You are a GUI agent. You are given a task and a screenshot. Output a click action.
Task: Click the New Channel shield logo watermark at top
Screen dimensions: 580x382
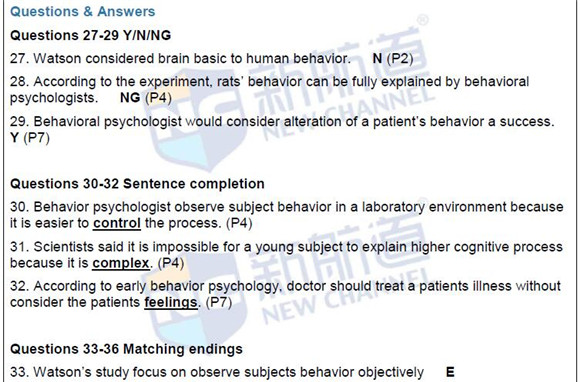(196, 128)
